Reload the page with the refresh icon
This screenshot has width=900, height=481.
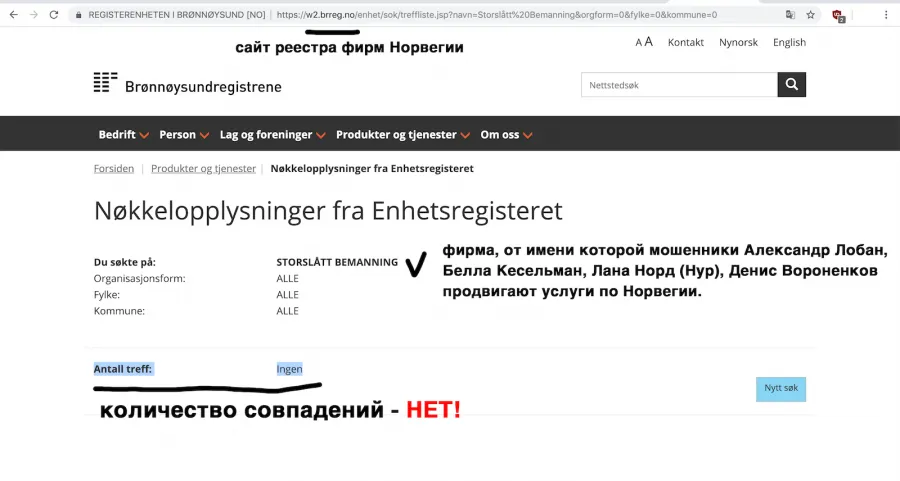pos(54,15)
